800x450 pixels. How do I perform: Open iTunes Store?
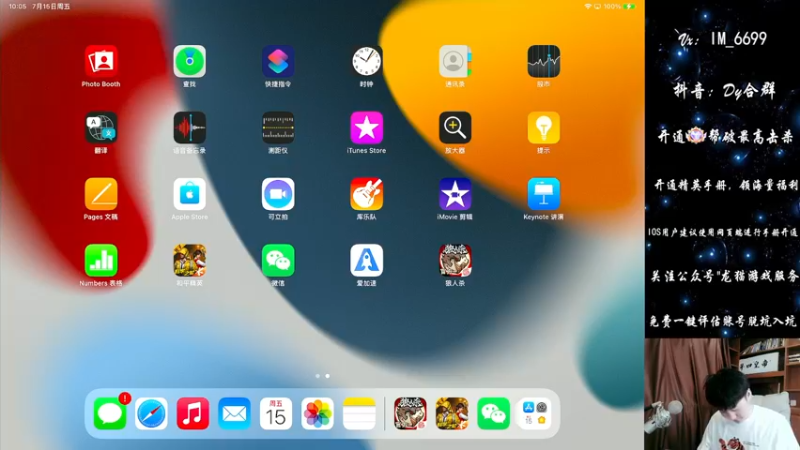click(x=366, y=128)
